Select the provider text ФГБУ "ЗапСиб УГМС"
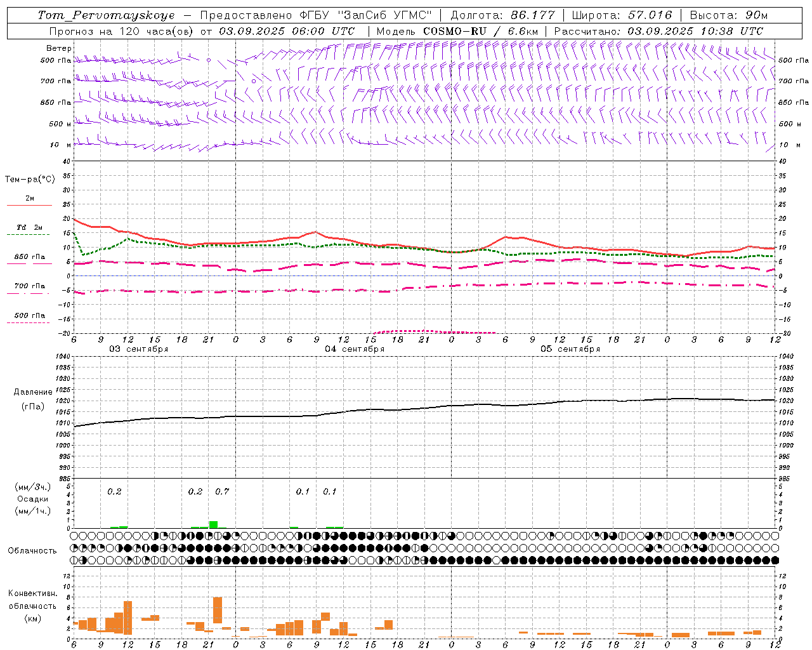The height and width of the screenshot is (650, 812). tap(366, 15)
